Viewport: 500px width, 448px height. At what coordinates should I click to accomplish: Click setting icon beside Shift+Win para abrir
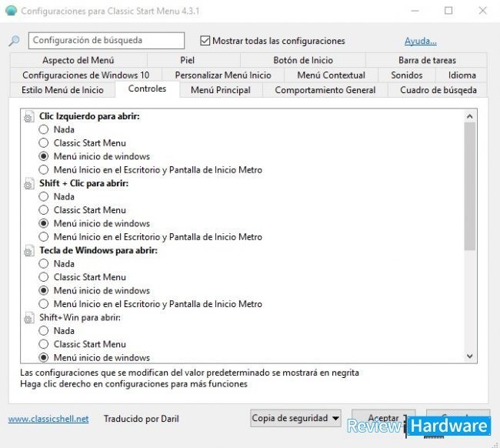click(28, 318)
